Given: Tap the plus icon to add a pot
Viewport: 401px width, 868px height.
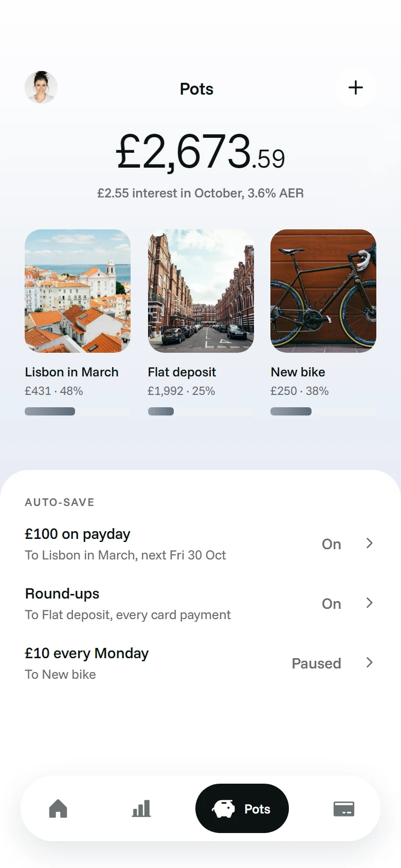Looking at the screenshot, I should tap(355, 87).
